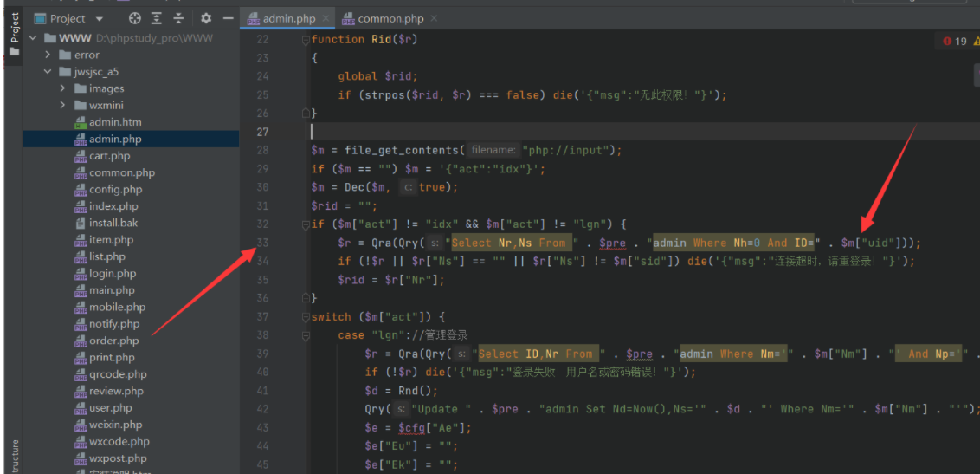Select weixin.php in the project tree

coord(114,425)
